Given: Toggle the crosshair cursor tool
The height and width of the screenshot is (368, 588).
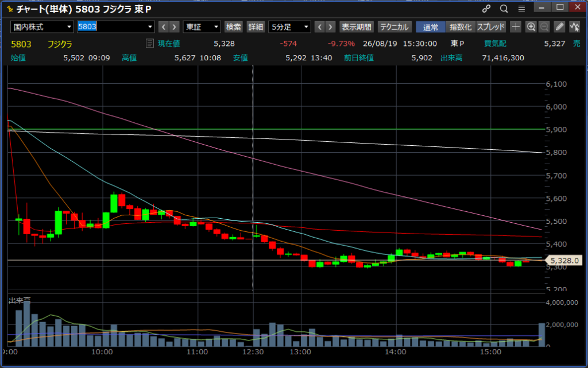Looking at the screenshot, I should click(x=516, y=26).
